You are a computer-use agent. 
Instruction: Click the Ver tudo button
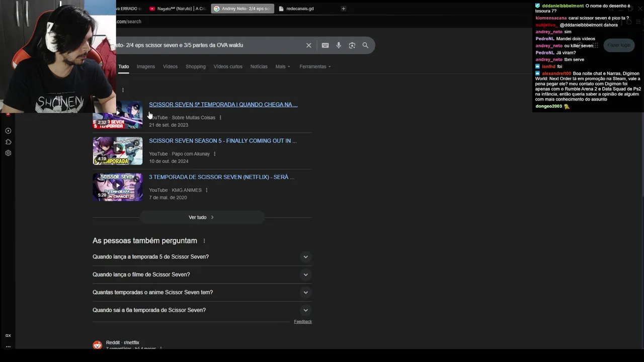pos(202,217)
